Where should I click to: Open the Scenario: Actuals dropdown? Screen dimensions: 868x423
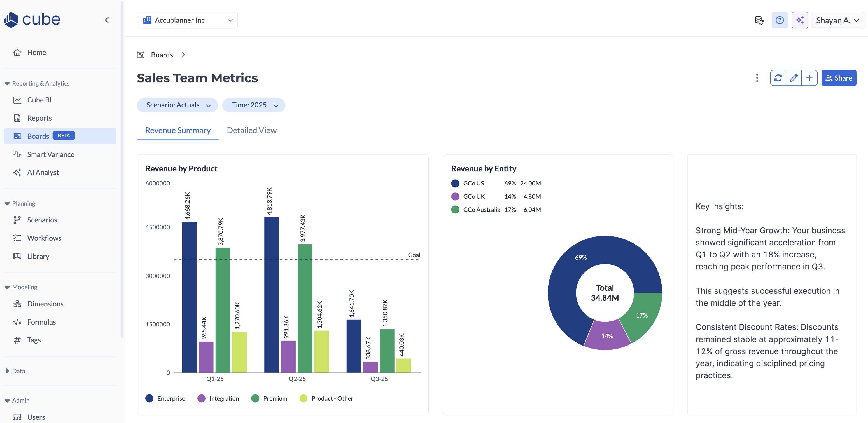tap(177, 105)
